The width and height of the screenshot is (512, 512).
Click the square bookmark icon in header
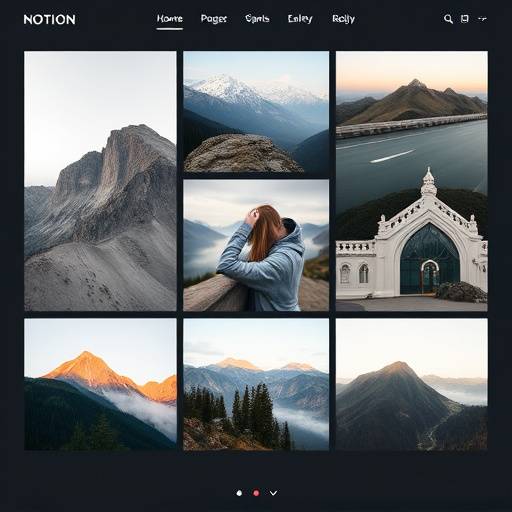(465, 19)
